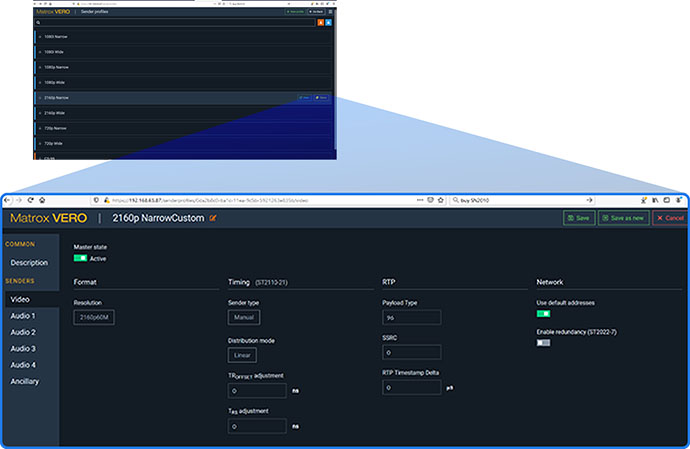Viewport: 690px width, 449px height.
Task: Click the search go arrow in the browser search box
Action: click(x=589, y=200)
